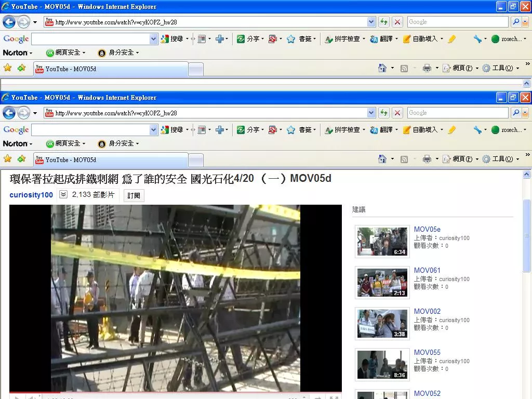
Task: Click Back arrow in background IE window
Action: tap(9, 22)
